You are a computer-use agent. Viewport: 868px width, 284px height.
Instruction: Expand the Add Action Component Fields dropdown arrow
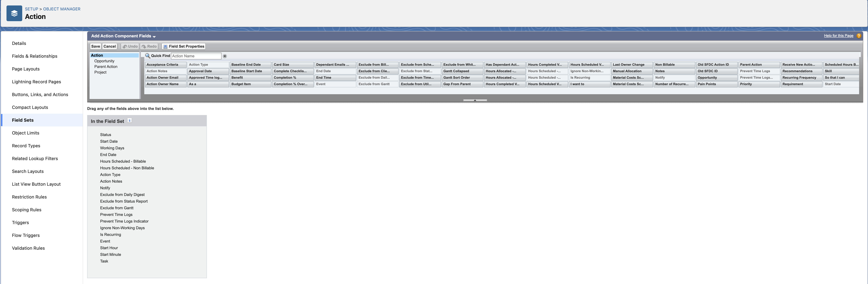click(x=154, y=36)
